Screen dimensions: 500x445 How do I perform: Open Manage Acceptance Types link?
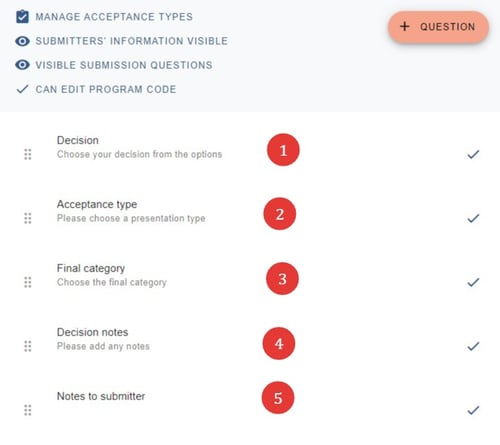(114, 17)
